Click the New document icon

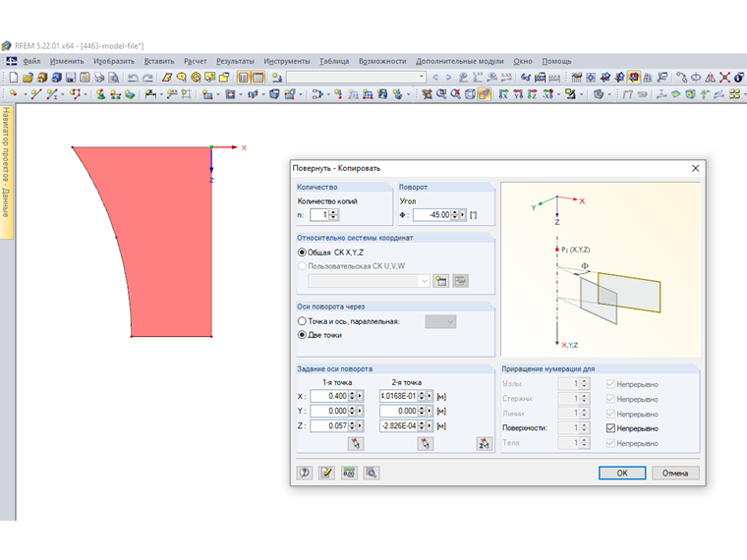pos(14,78)
